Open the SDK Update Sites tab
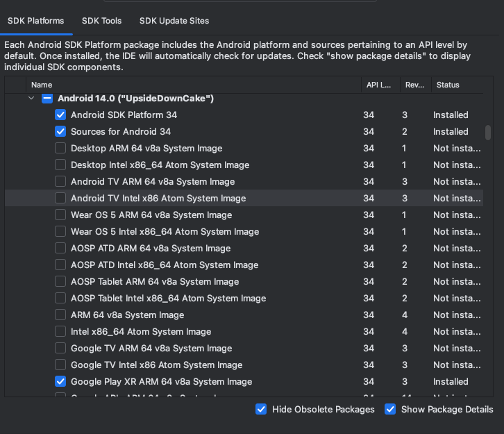The image size is (504, 434). pos(174,21)
